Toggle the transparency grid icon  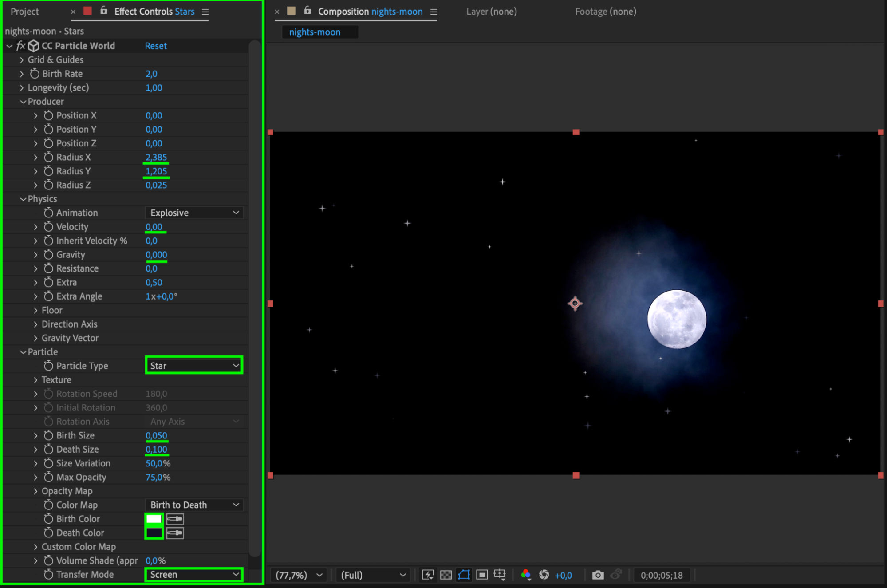click(x=445, y=575)
